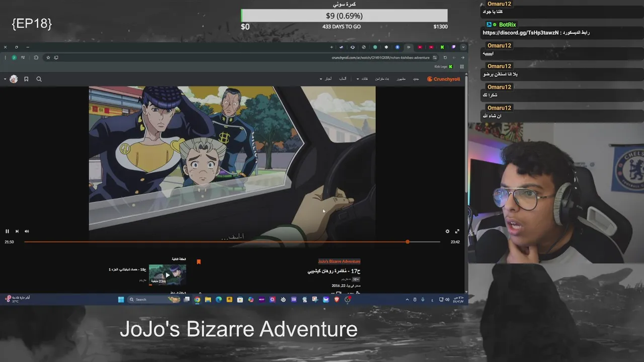The image size is (644, 362).
Task: Show hidden system tray icons
Action: 408,299
